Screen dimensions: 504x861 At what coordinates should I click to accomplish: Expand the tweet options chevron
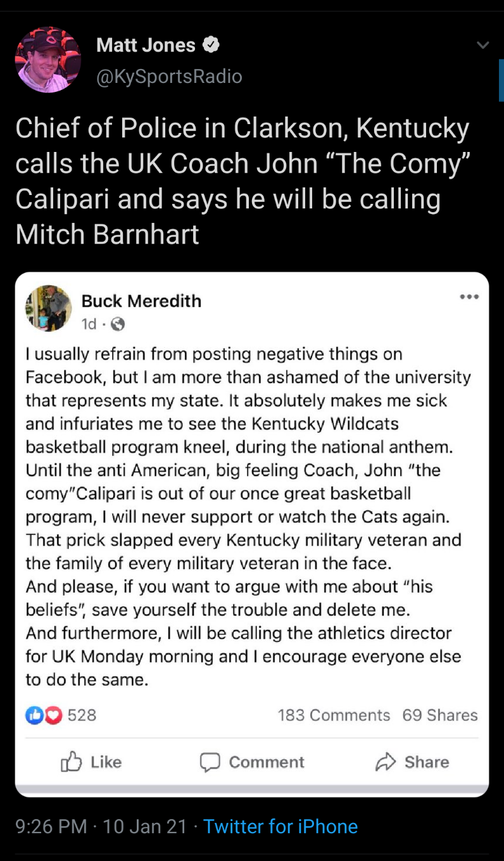[482, 45]
